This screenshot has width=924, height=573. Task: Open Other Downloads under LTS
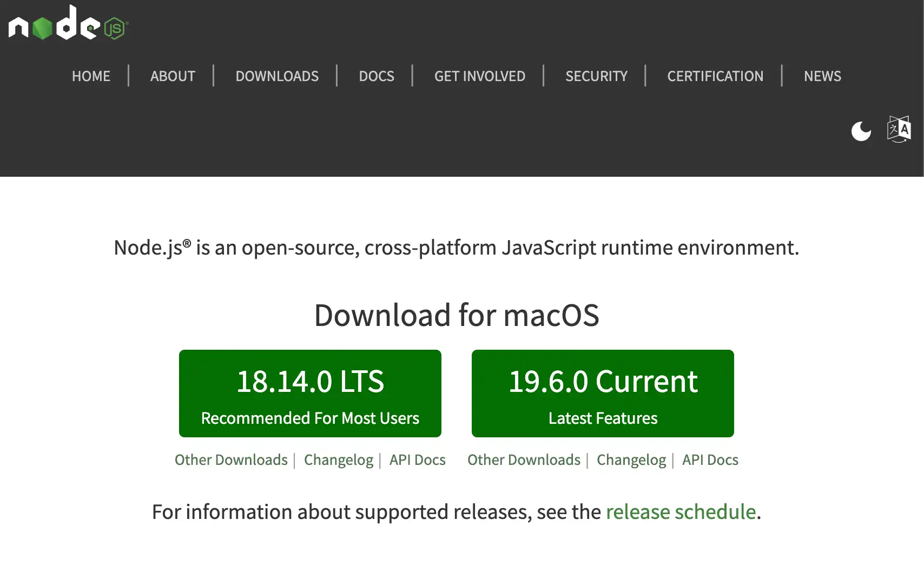pos(231,460)
